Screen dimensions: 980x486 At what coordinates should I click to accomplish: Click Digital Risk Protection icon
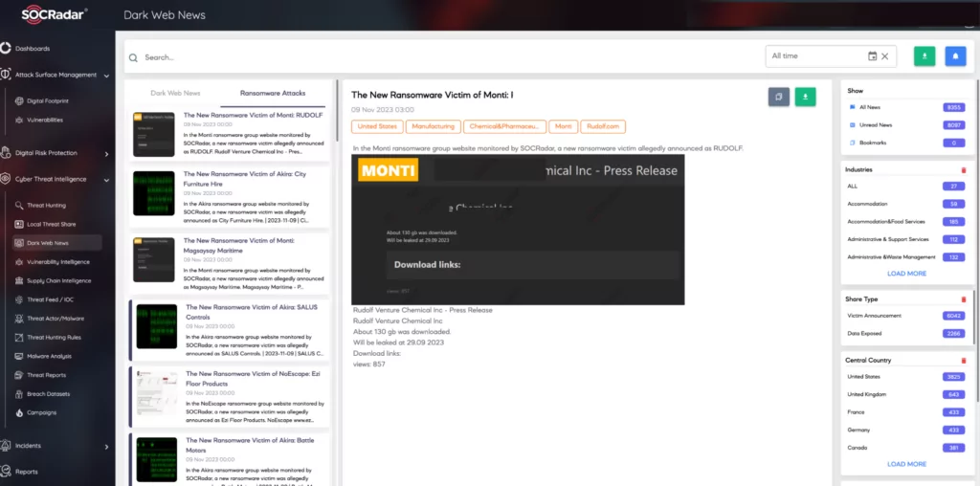pos(6,153)
